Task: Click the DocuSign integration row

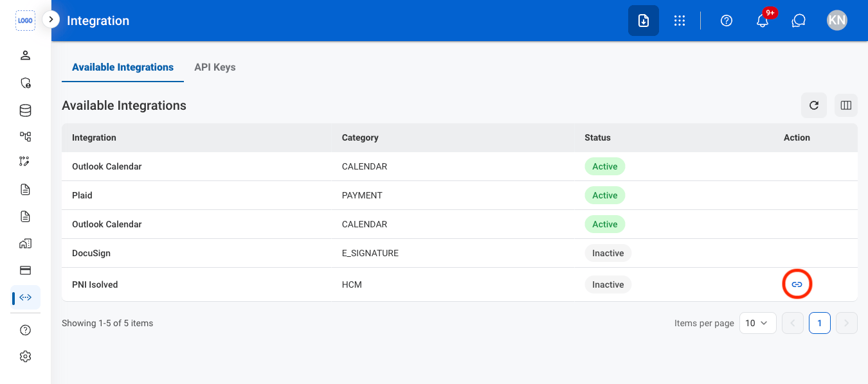Action: pos(460,253)
